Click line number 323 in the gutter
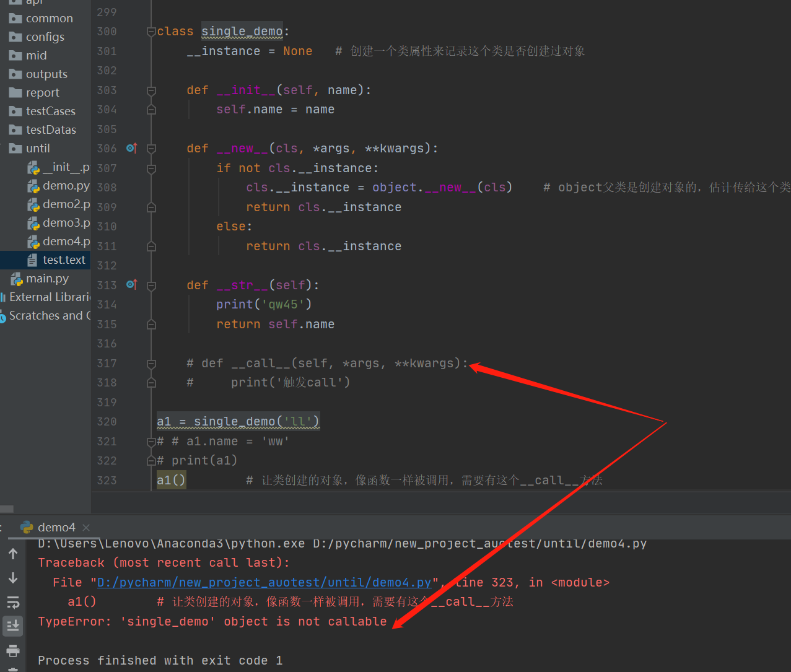Screen dimensions: 791x672 107,480
